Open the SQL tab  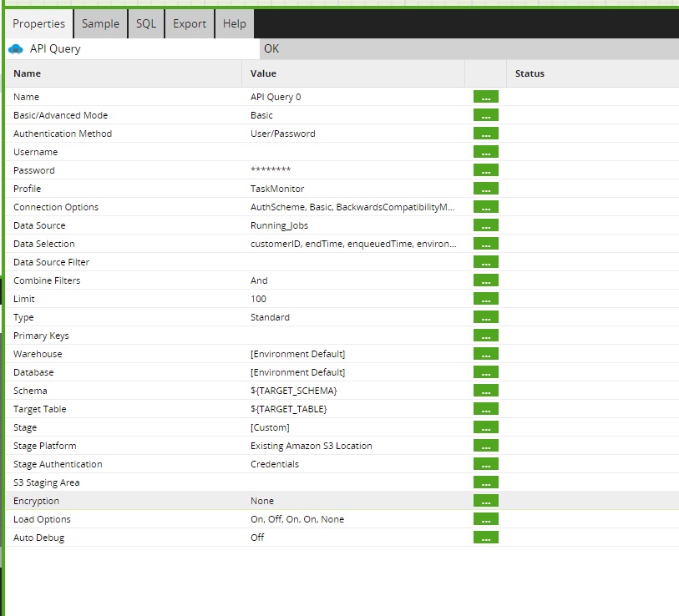click(x=145, y=24)
